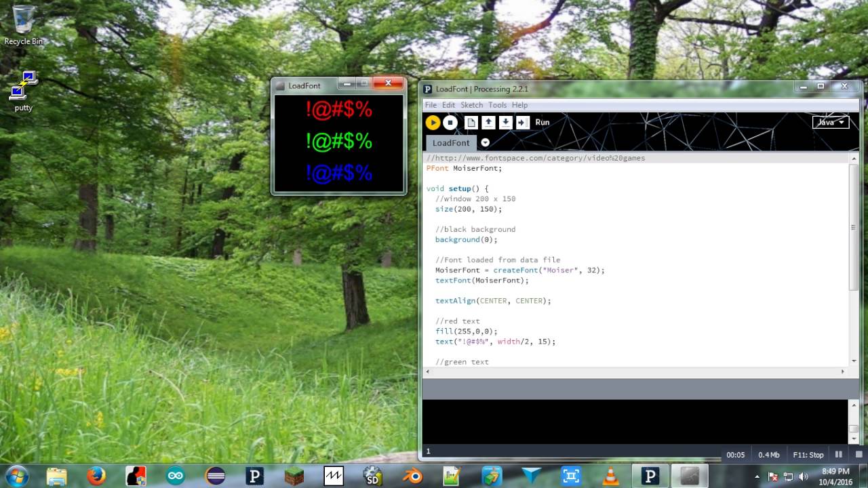Open Eclipse from the taskbar
Viewport: 868px width, 488px height.
[x=216, y=476]
